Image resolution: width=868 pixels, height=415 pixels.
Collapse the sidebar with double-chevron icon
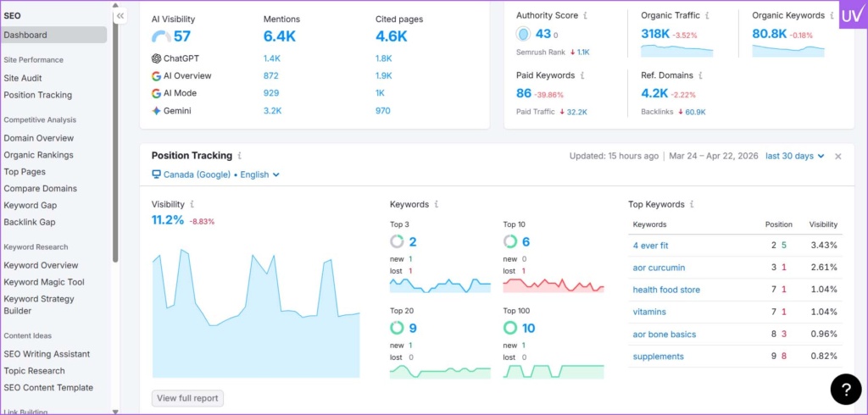coord(120,15)
